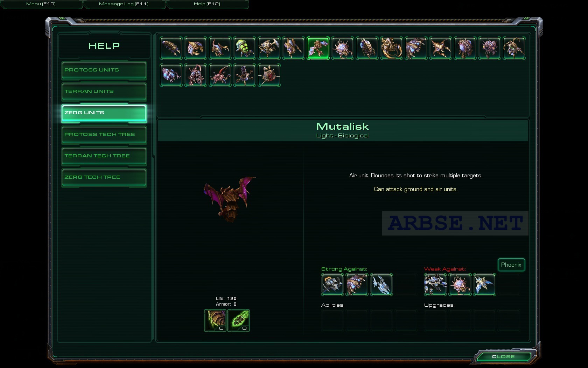Open Help (F12) from the top bar
Viewport: 588px width, 368px height.
[x=207, y=4]
